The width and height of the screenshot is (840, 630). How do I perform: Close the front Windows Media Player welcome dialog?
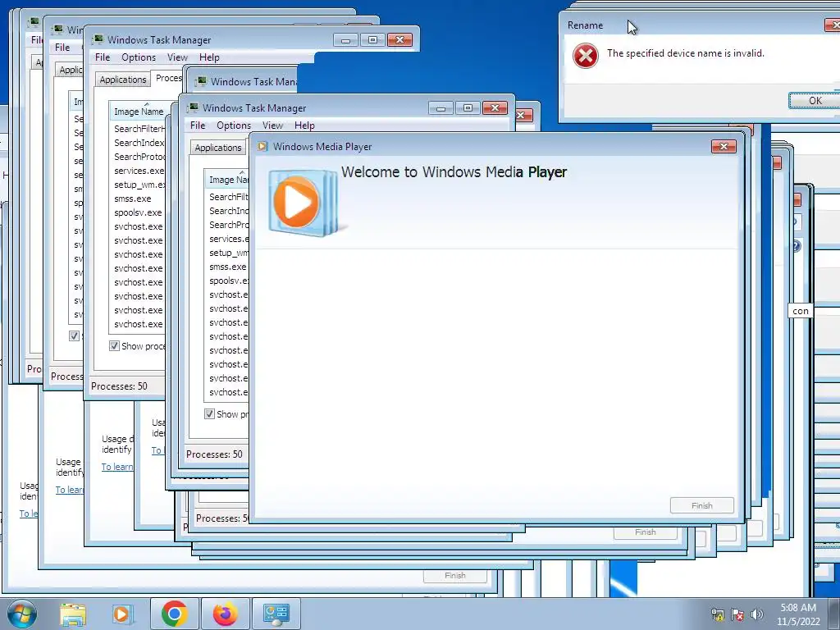click(724, 146)
